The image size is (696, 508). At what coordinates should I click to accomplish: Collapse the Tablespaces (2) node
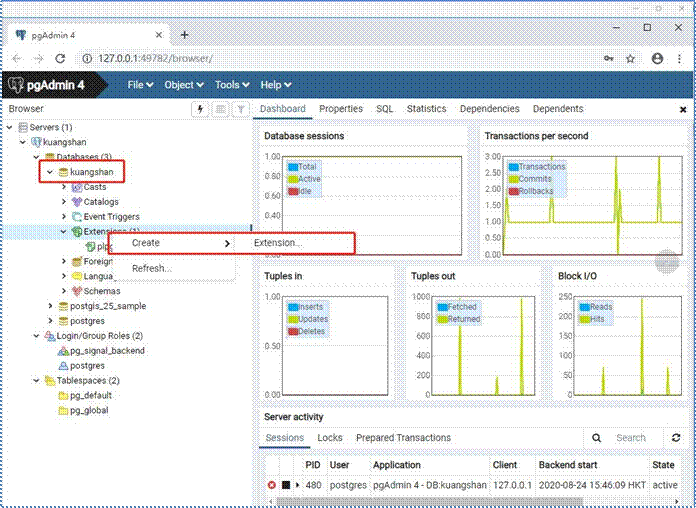click(36, 381)
